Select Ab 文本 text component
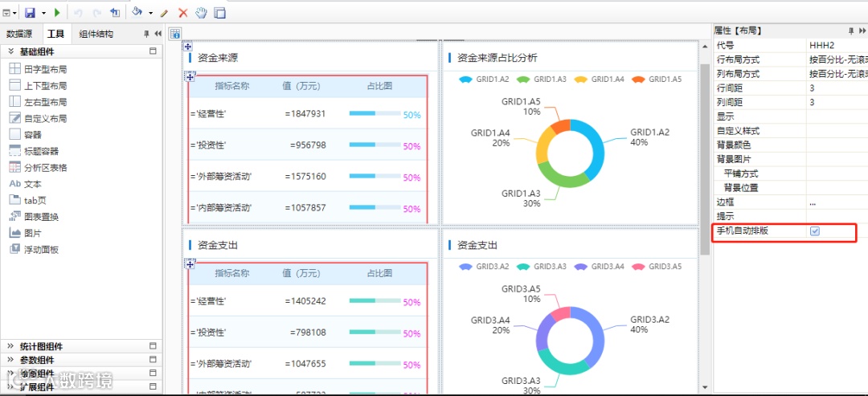This screenshot has height=396, width=868. (x=26, y=184)
